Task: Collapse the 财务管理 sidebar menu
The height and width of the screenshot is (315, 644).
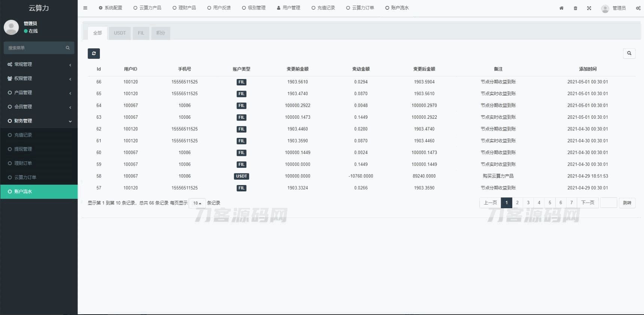Action: click(39, 121)
